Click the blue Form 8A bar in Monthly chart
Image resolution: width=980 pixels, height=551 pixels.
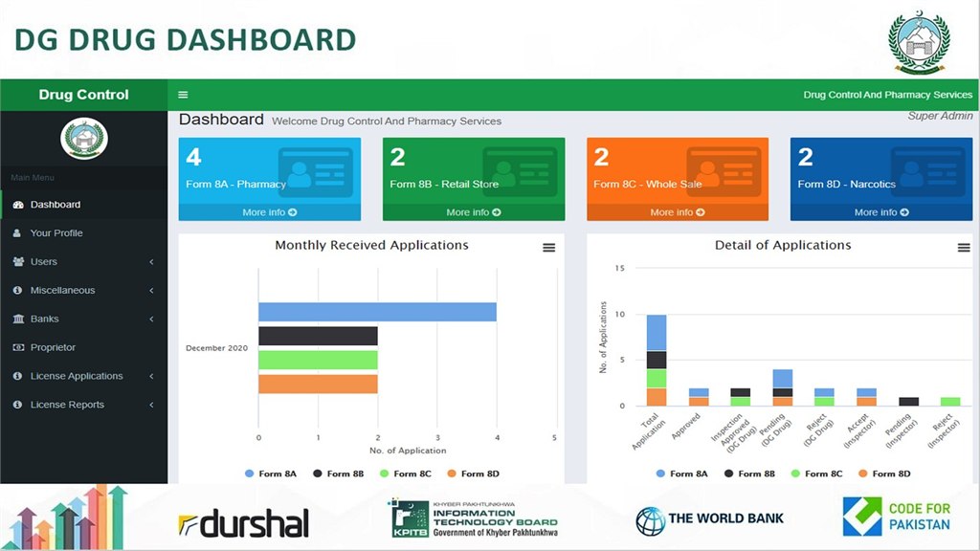pyautogui.click(x=377, y=312)
